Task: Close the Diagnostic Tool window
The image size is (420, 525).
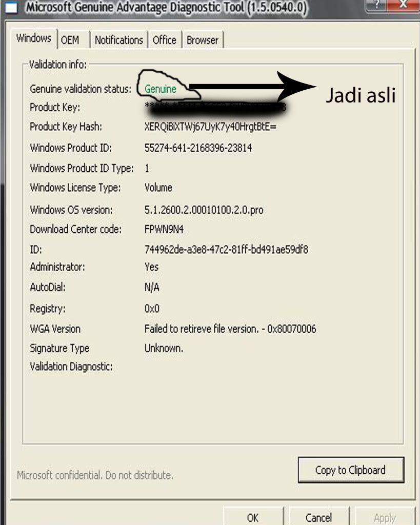Action: coord(403,5)
